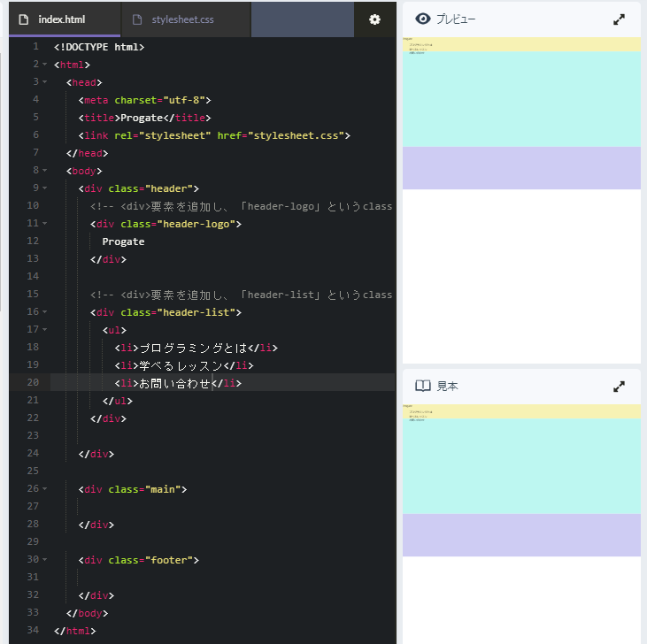Click the 見本 panel title

point(447,386)
